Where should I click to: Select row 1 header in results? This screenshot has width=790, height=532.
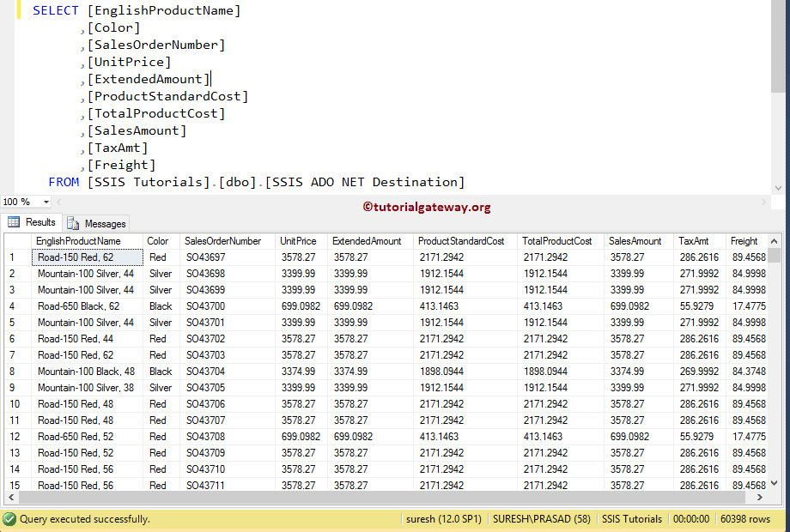tap(18, 257)
